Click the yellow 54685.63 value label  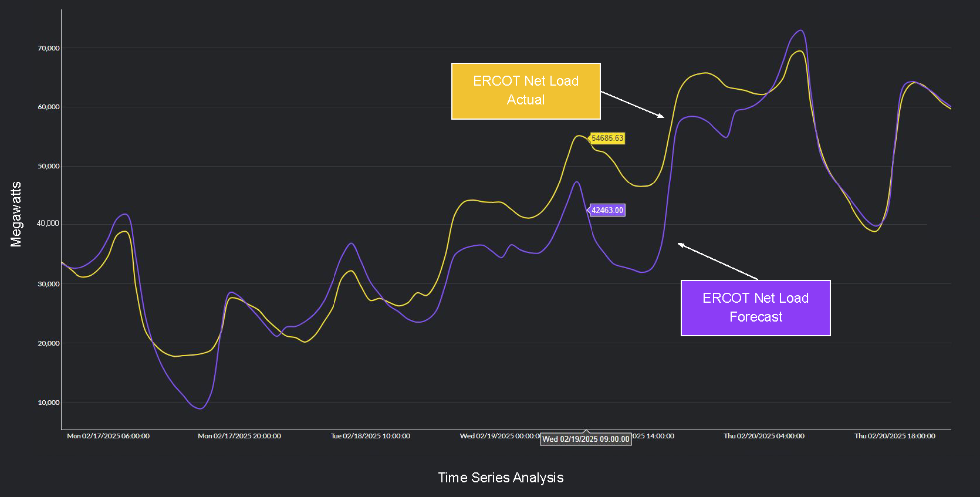click(607, 138)
